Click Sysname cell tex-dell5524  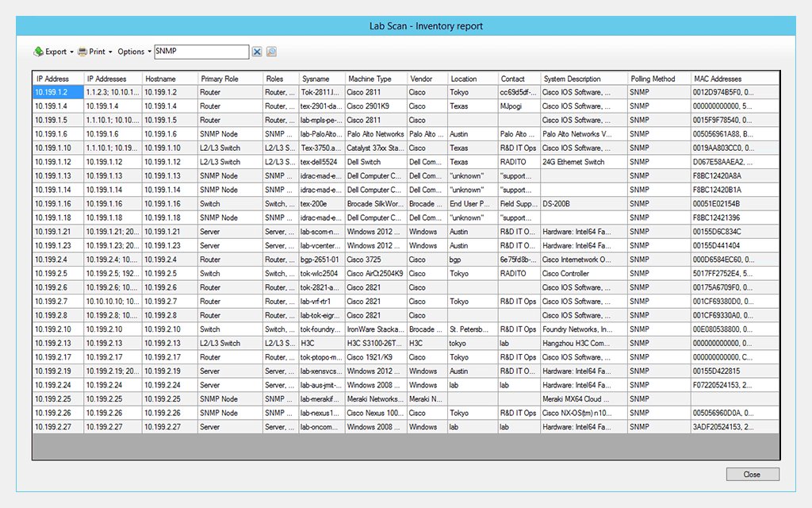pos(322,162)
